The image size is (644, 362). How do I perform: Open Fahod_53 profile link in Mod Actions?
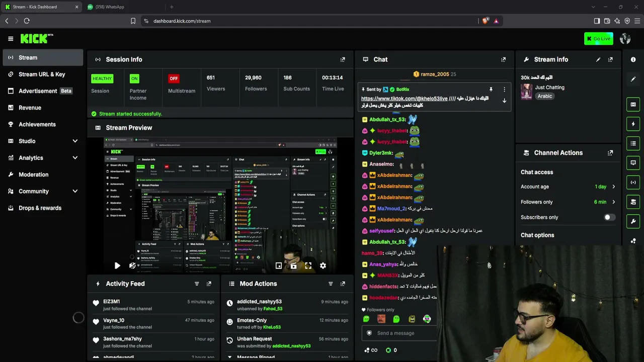(x=273, y=309)
